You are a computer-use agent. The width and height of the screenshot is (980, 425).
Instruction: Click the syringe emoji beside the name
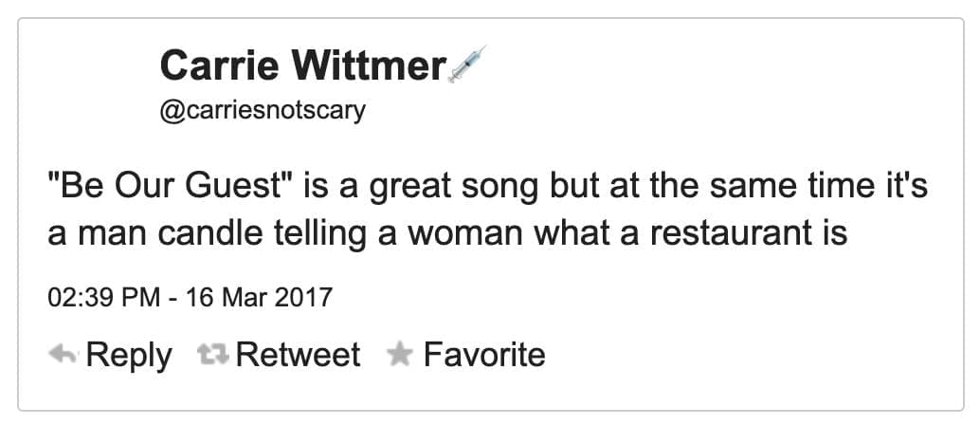466,65
